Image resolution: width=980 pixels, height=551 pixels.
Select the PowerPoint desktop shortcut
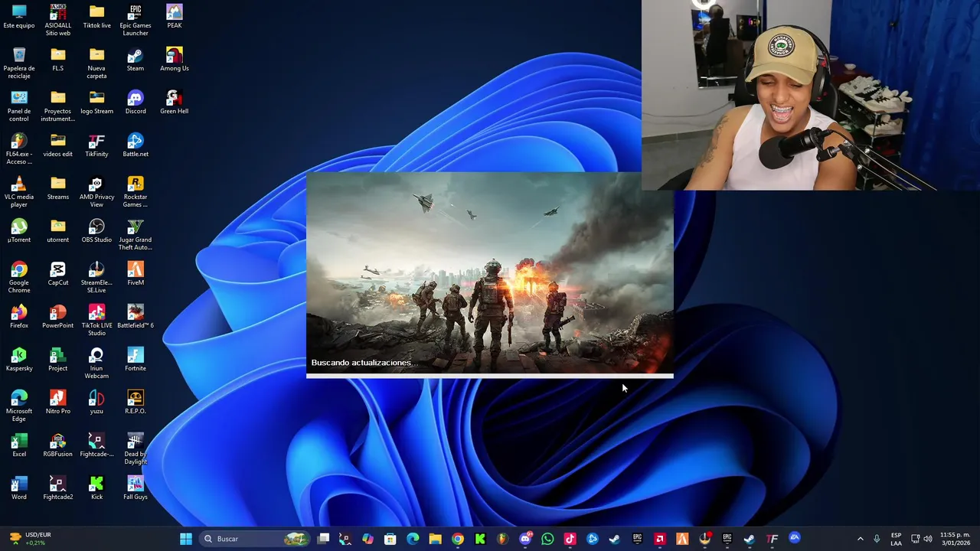(x=58, y=317)
